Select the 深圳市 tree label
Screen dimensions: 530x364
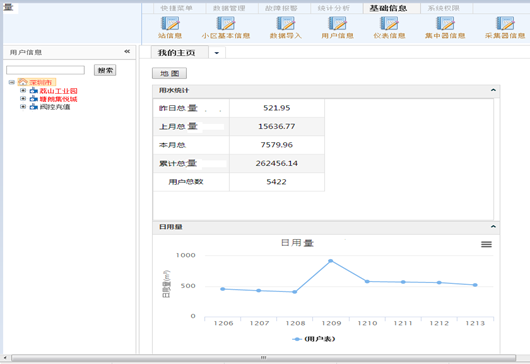click(41, 82)
